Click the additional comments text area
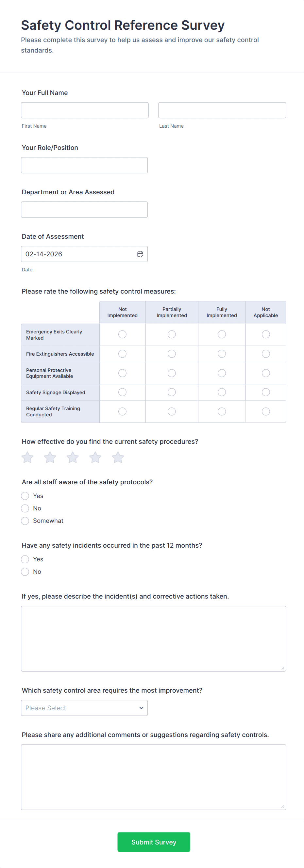 154,777
